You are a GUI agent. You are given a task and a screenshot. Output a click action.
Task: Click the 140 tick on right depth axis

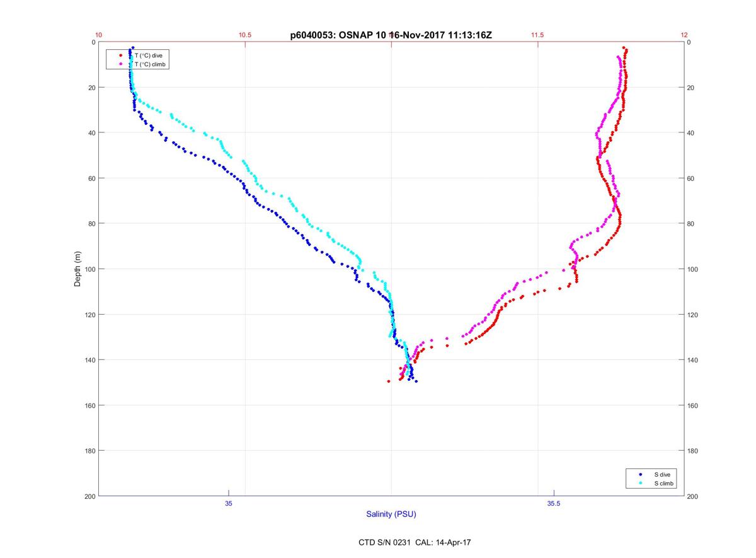click(x=694, y=360)
